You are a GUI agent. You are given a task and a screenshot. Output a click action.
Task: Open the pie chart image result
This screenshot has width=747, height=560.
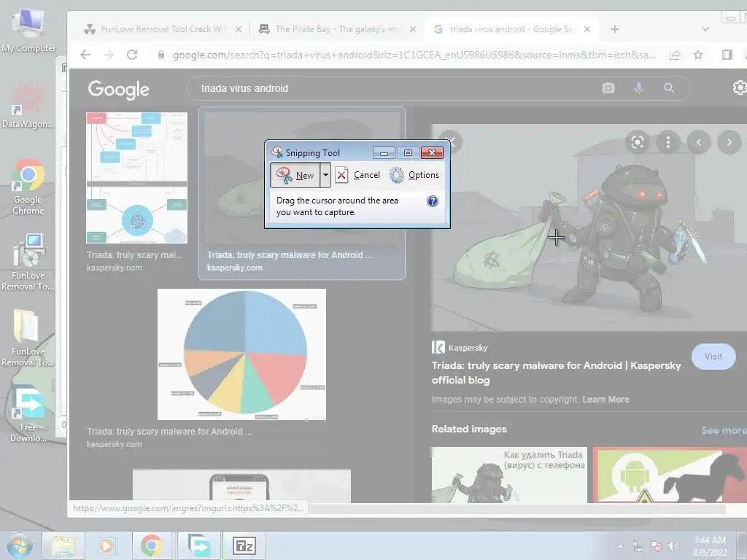(241, 354)
